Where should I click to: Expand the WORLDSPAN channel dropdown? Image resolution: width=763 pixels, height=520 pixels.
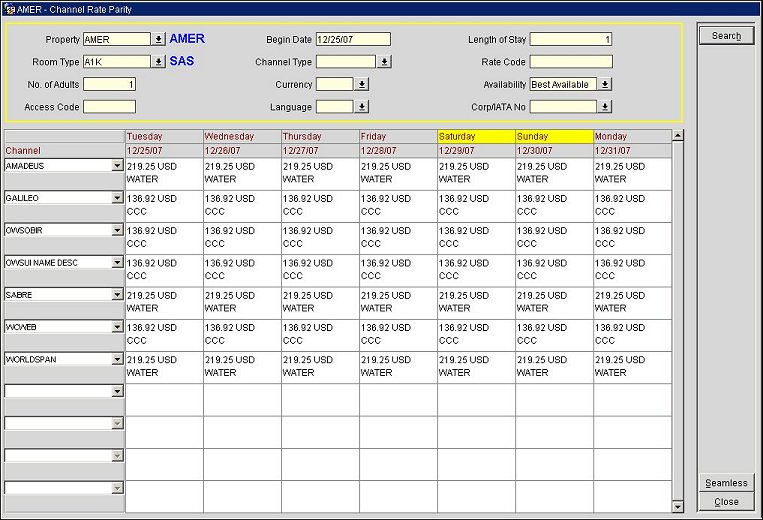coord(117,359)
